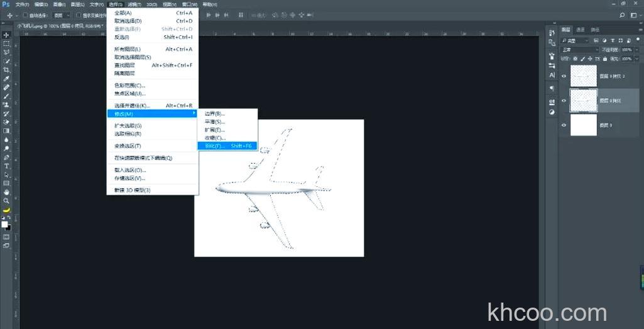Open the blend mode dropdown 正常
The width and height of the screenshot is (644, 329).
click(x=579, y=49)
